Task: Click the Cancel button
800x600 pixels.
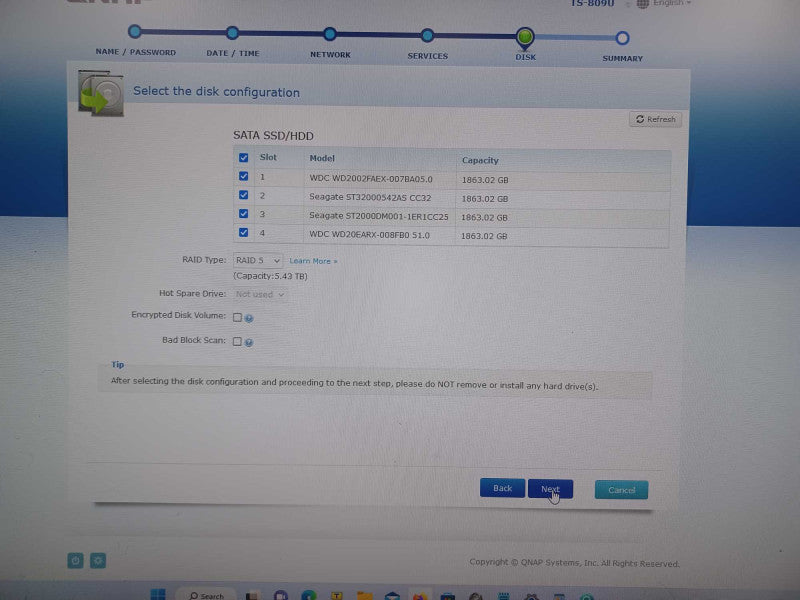Action: point(621,490)
